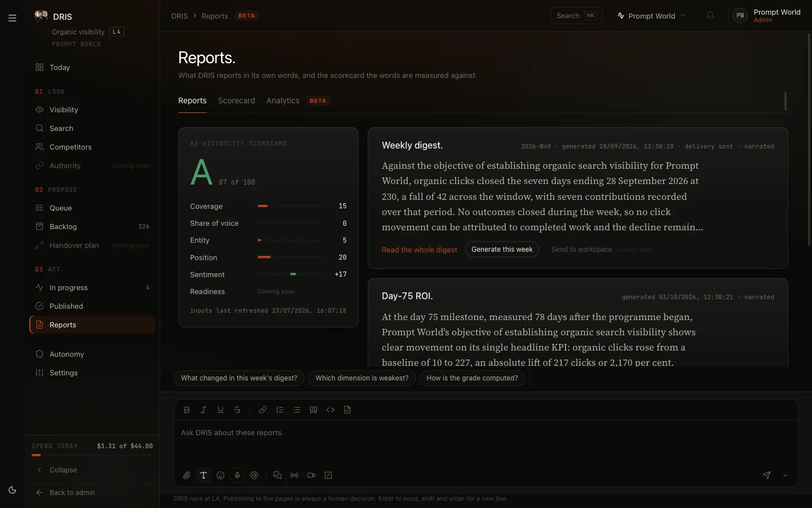Click the DRIS breadcrumb link

pyautogui.click(x=180, y=16)
